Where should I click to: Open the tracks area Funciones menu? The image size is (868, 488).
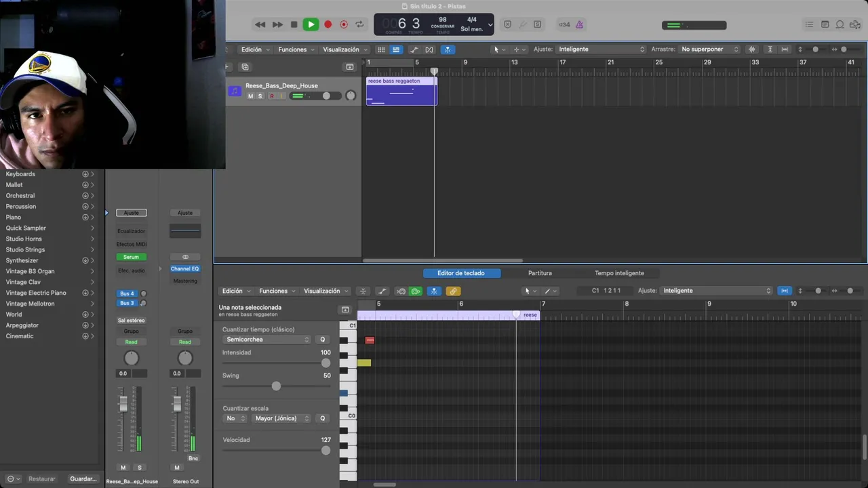point(296,49)
